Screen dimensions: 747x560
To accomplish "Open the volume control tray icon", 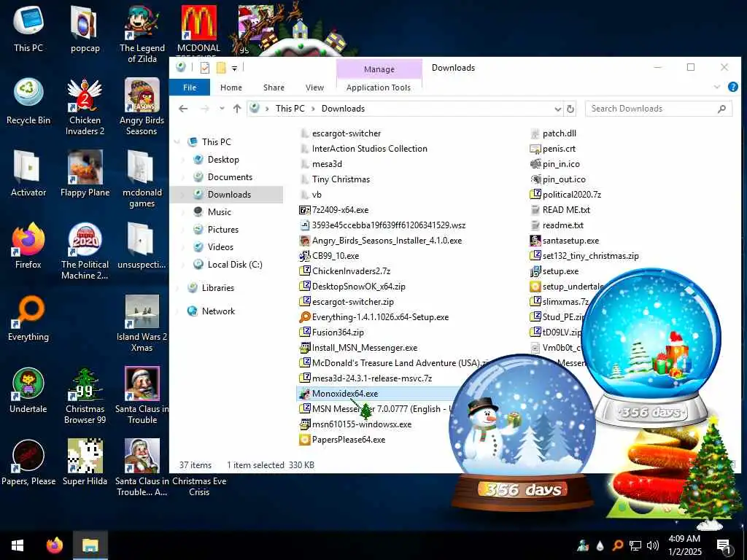I will click(x=653, y=545).
